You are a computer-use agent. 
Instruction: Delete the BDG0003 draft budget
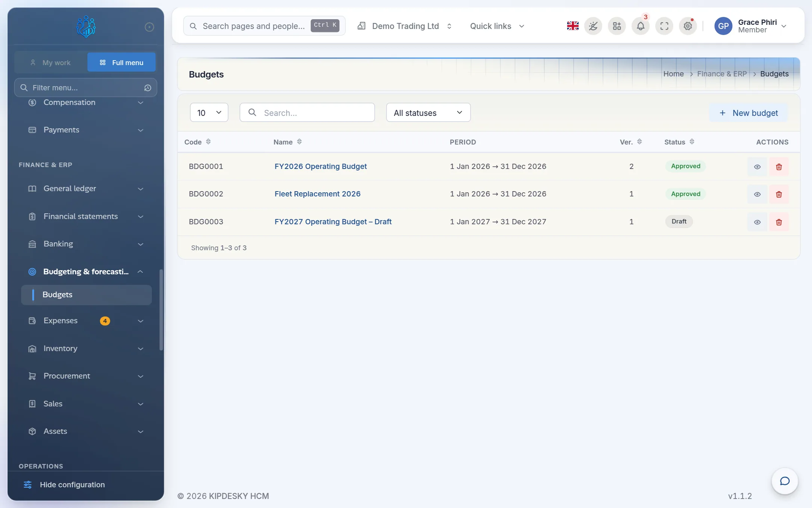[x=779, y=222]
